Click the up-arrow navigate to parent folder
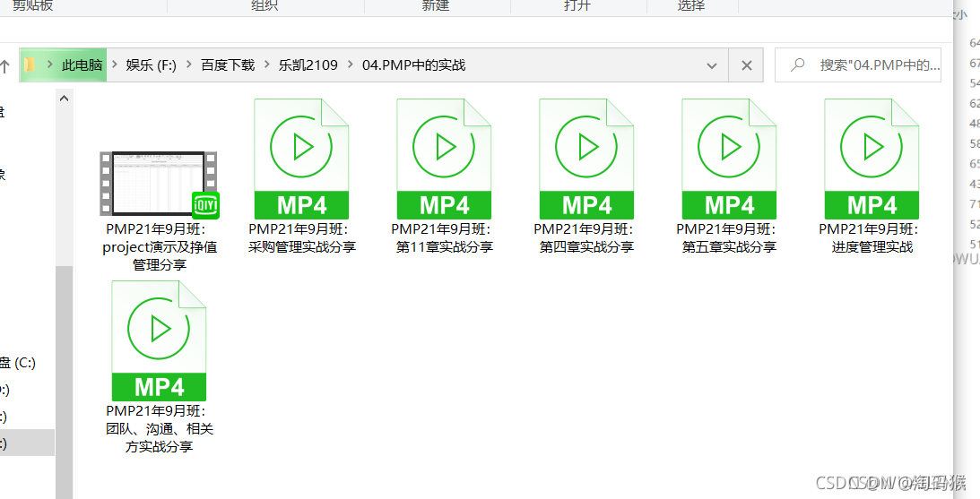This screenshot has width=980, height=499. [5, 65]
